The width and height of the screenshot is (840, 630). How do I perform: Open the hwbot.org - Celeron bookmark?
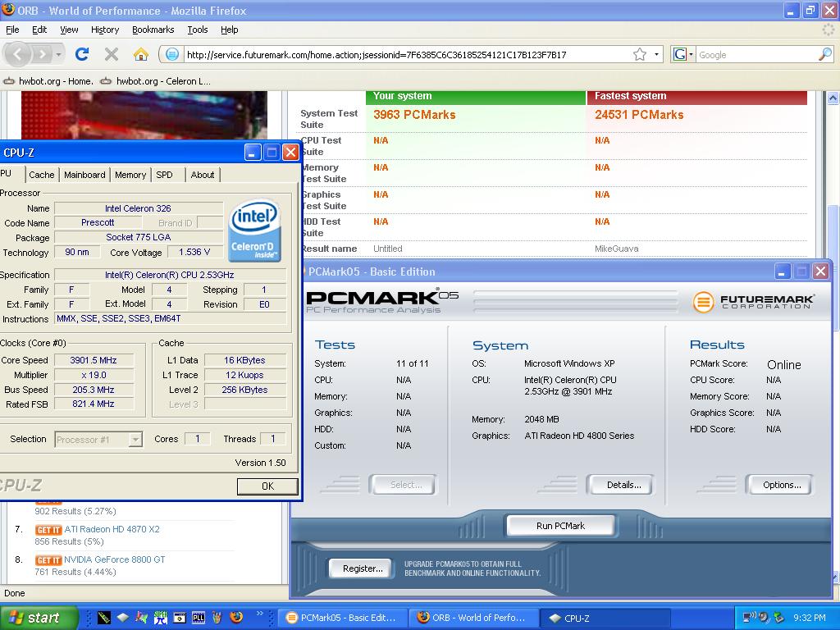[x=156, y=81]
